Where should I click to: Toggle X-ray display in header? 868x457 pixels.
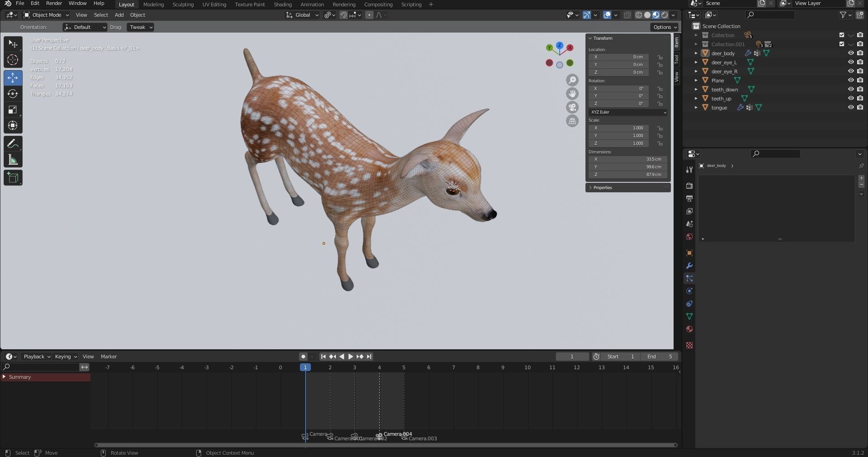click(x=627, y=15)
